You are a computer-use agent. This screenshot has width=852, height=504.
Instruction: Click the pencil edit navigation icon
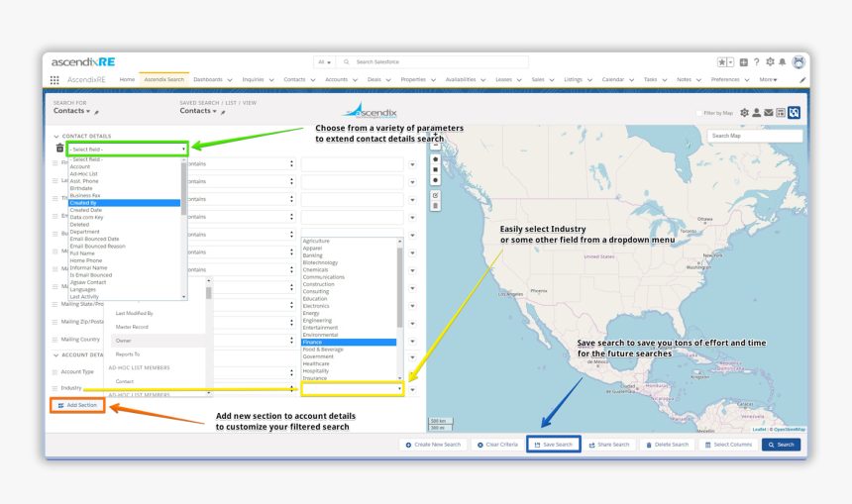tap(802, 80)
